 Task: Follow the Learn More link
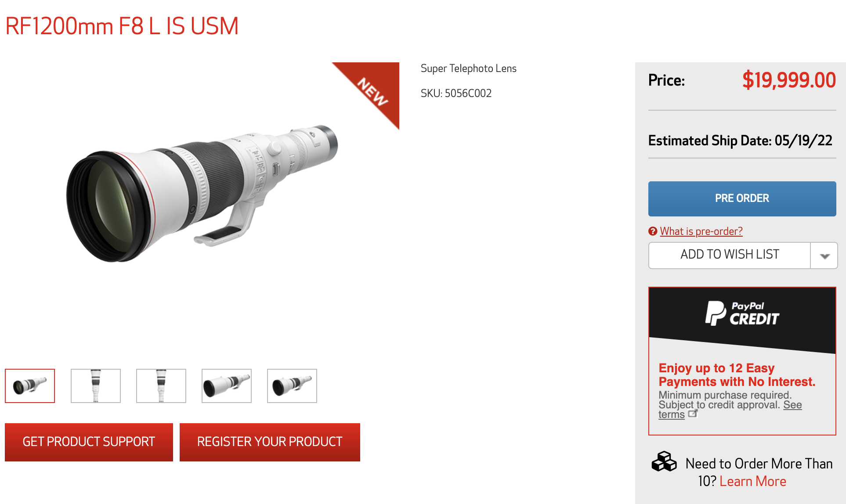tap(753, 482)
